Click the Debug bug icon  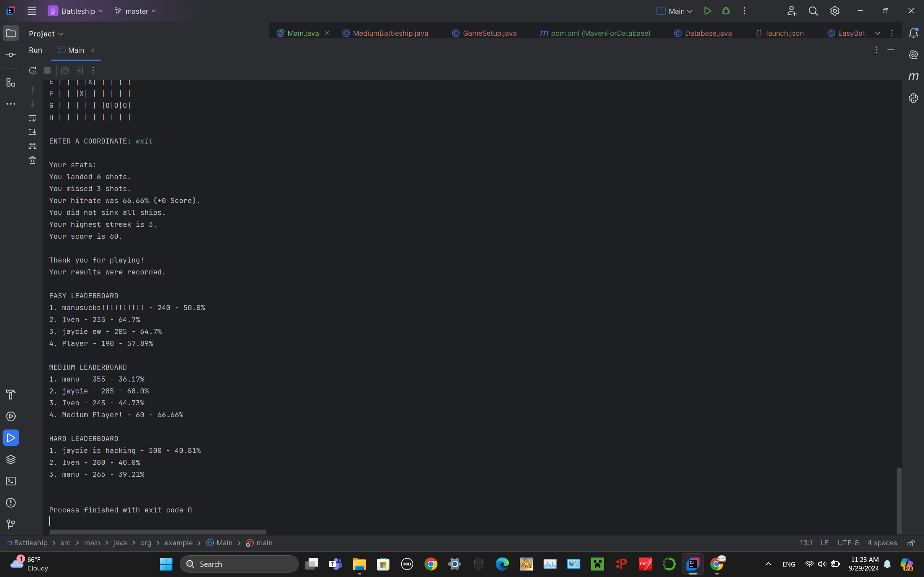pos(726,11)
